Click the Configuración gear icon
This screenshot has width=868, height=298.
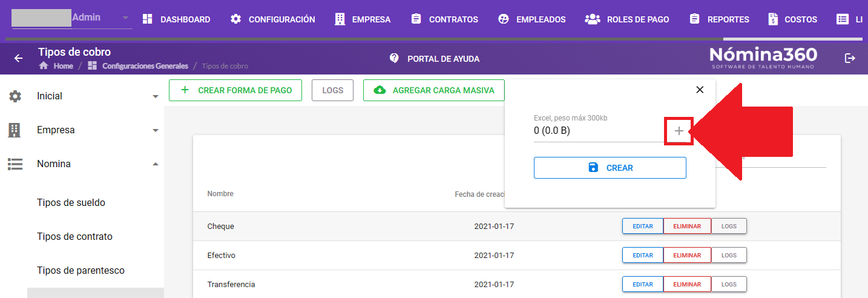coord(235,19)
